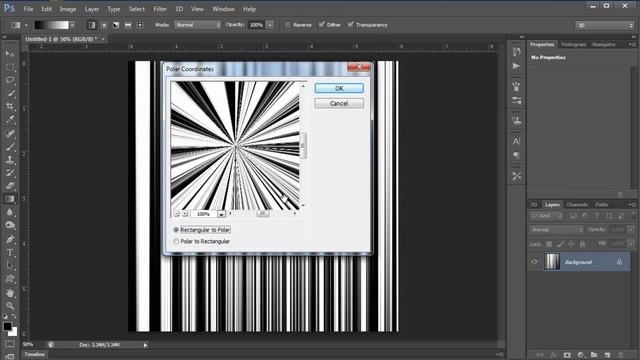Viewport: 640px width, 360px height.
Task: Open the Timeline panel tab
Action: click(35, 355)
